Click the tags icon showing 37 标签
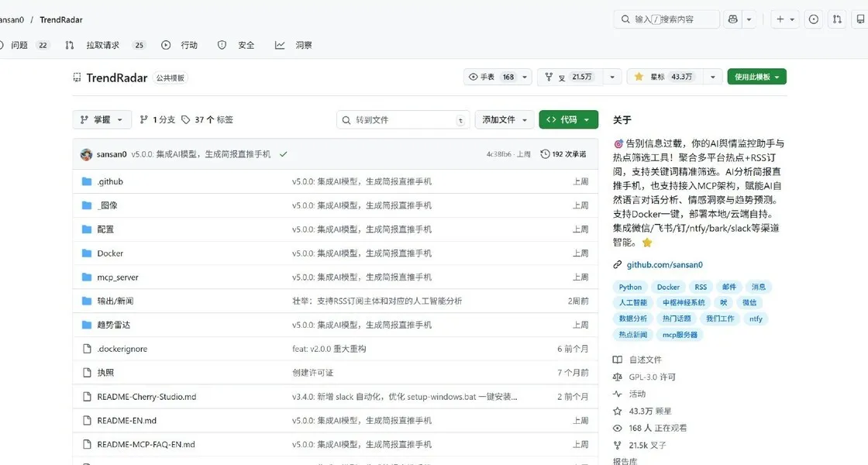 (186, 119)
